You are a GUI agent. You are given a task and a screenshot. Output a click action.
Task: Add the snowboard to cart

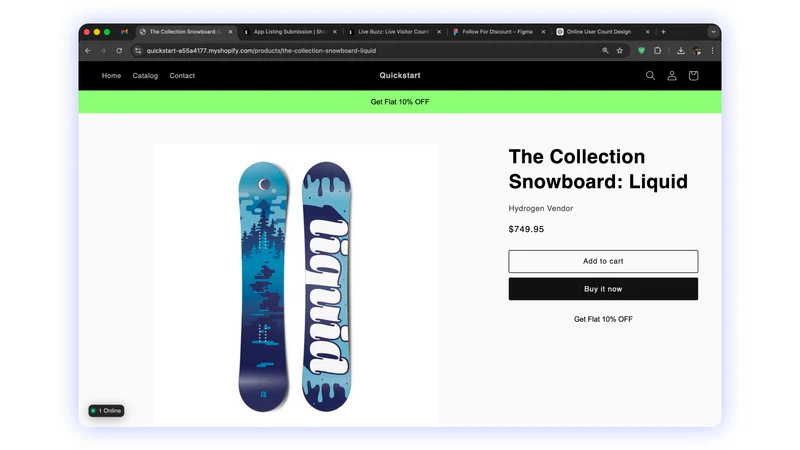pyautogui.click(x=603, y=261)
